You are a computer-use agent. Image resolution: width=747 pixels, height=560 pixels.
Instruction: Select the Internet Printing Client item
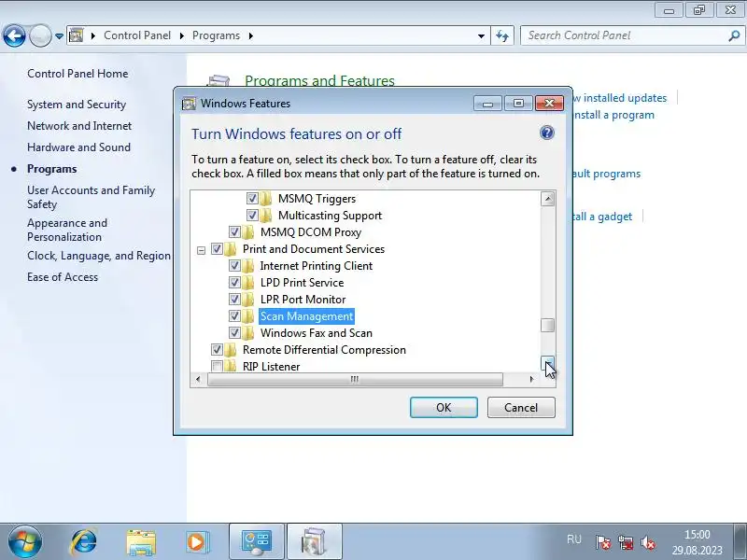[x=317, y=266]
